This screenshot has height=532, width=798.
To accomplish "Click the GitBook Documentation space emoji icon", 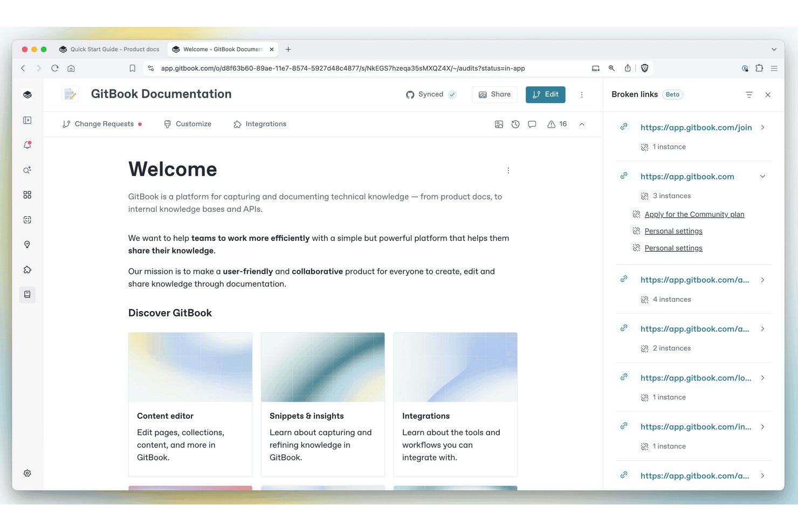I will 70,94.
